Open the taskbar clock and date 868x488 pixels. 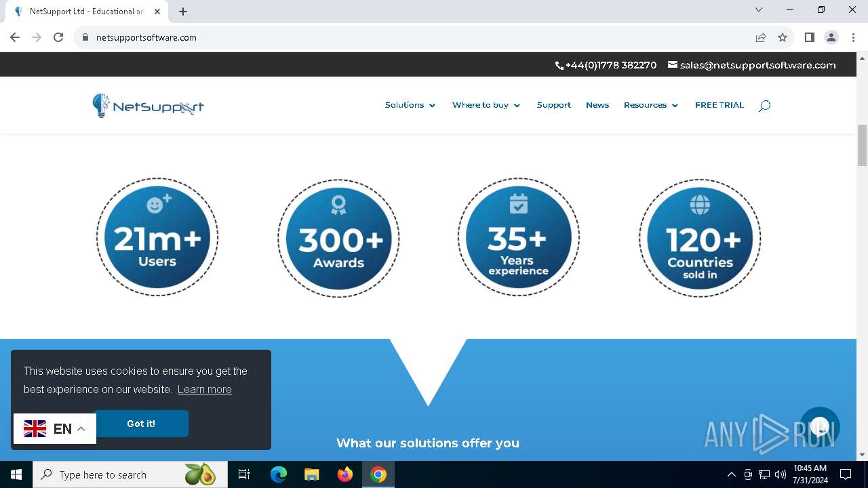(810, 474)
